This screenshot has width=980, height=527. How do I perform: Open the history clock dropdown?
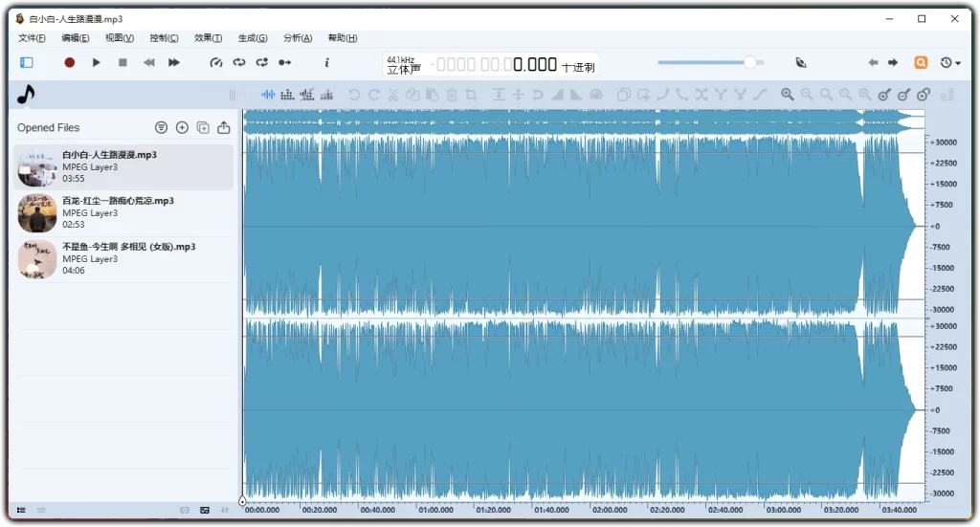(950, 62)
